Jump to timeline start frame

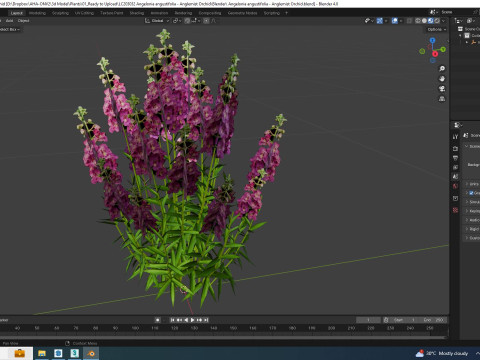click(172, 320)
